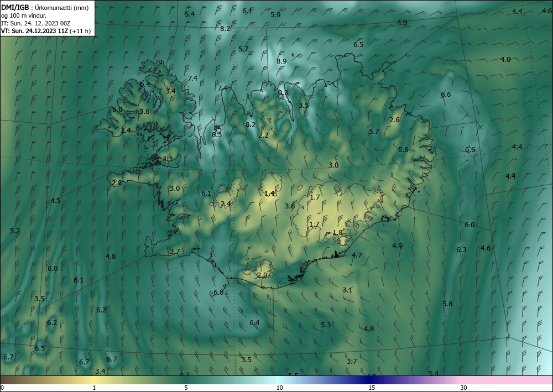
Task: Select initial time 'IT: Sun. 24. 12. 2023 00Z'
Action: point(35,23)
